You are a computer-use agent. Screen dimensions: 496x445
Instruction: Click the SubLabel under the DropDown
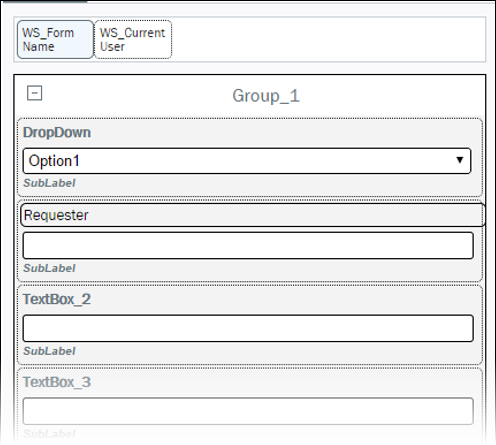pyautogui.click(x=49, y=183)
